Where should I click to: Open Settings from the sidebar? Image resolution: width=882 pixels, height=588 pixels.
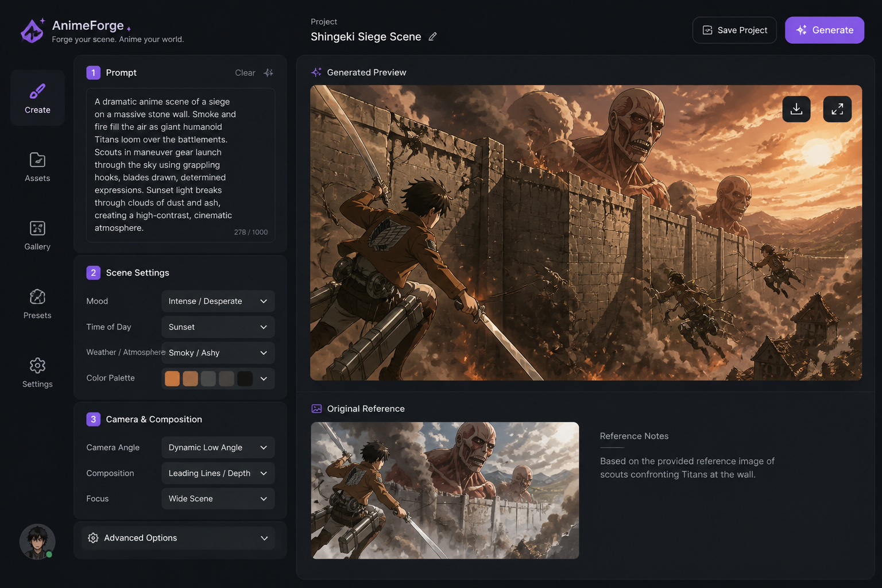tap(37, 373)
